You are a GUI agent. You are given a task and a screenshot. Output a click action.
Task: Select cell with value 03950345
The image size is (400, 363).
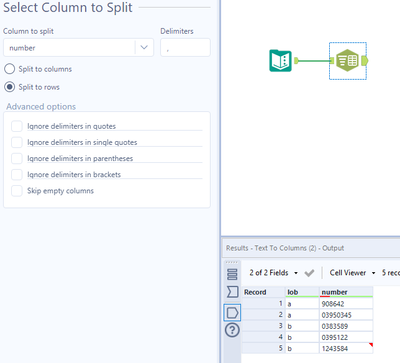[346, 315]
